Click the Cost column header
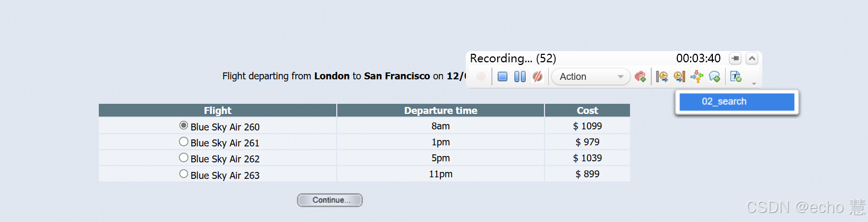Viewport: 868px width, 222px height. tap(587, 110)
